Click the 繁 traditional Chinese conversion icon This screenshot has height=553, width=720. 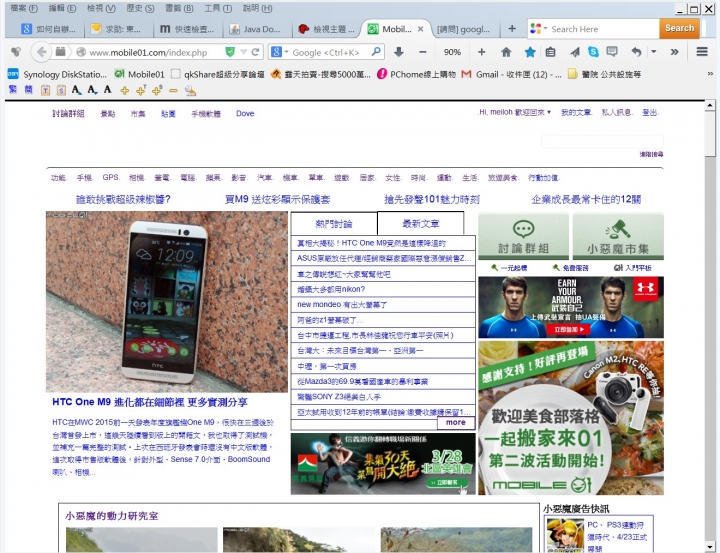pyautogui.click(x=13, y=90)
